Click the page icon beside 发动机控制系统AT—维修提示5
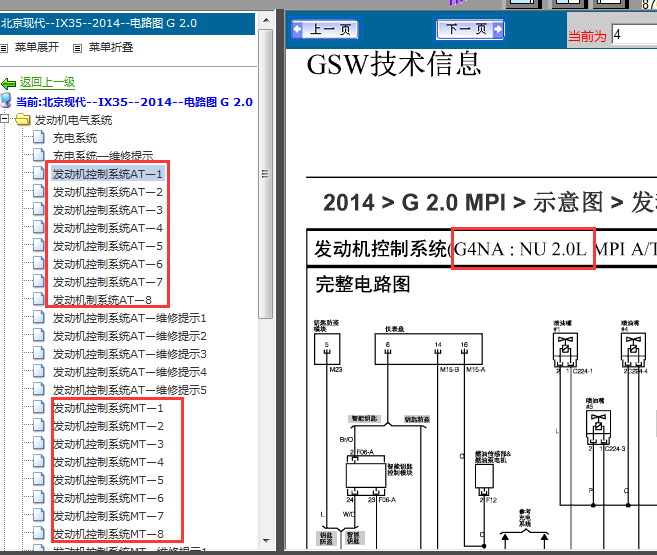This screenshot has width=657, height=555. (39, 389)
